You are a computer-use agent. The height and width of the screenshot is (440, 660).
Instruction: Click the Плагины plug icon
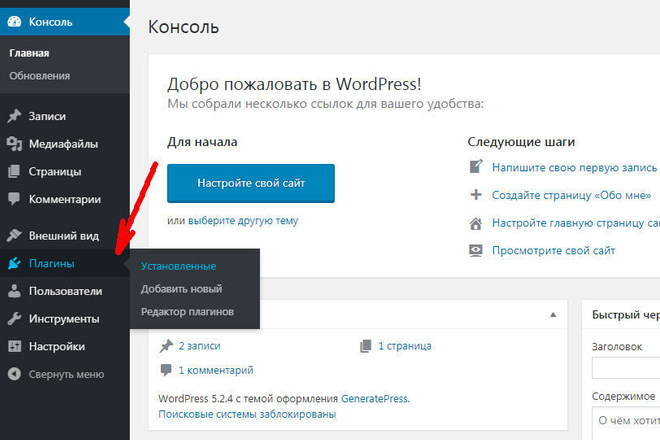(14, 263)
